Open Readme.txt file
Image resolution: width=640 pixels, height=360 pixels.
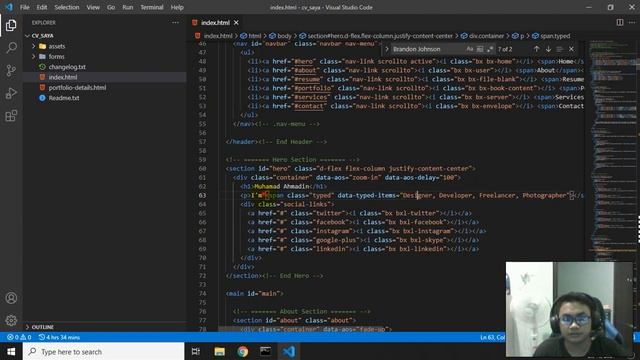(64, 98)
